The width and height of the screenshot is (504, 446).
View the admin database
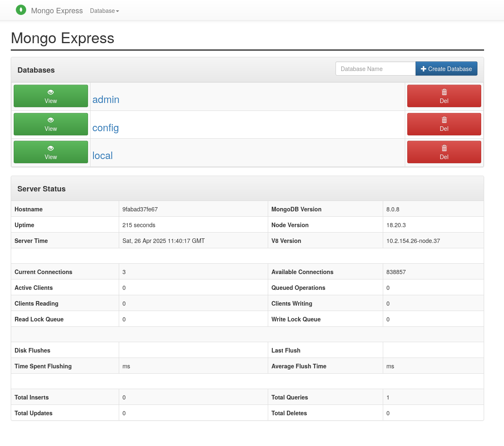[x=51, y=96]
